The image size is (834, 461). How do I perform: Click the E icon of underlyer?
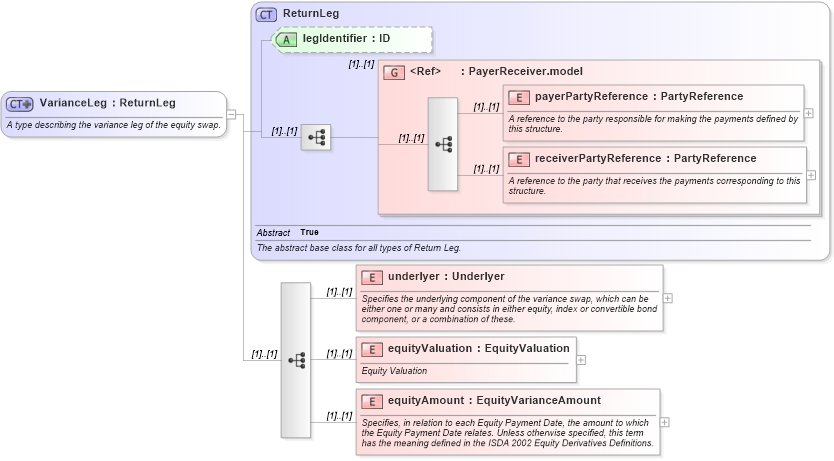pyautogui.click(x=372, y=278)
